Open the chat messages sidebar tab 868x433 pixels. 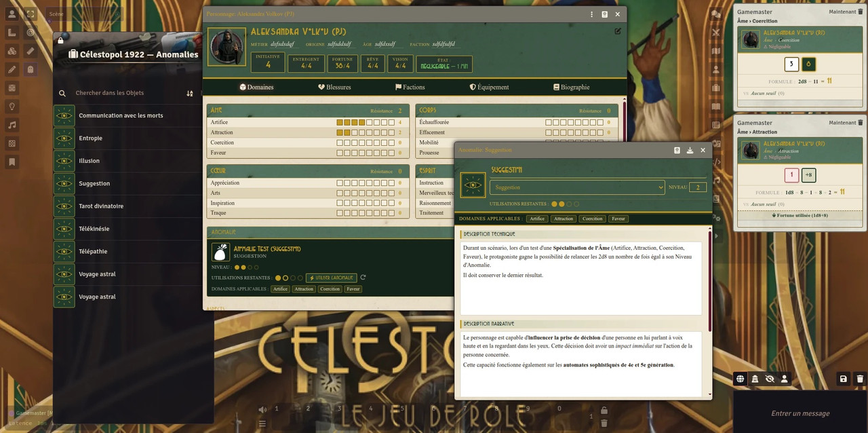pyautogui.click(x=716, y=14)
